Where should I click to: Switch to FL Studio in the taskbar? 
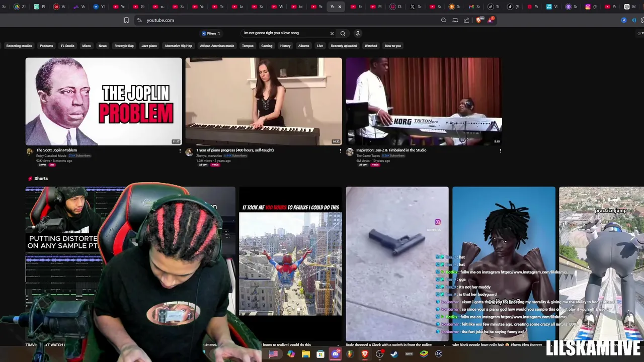350,354
